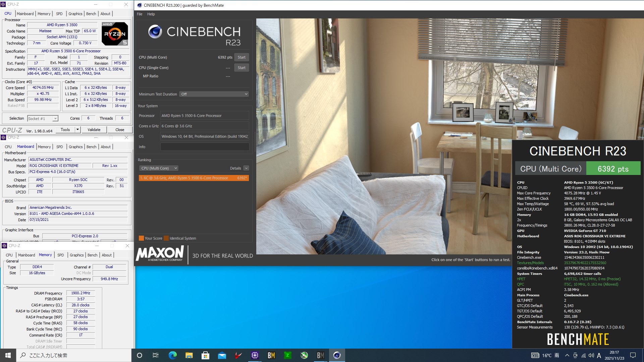Viewport: 644px width, 362px height.
Task: Start the CPU Multi Core test
Action: tap(241, 57)
